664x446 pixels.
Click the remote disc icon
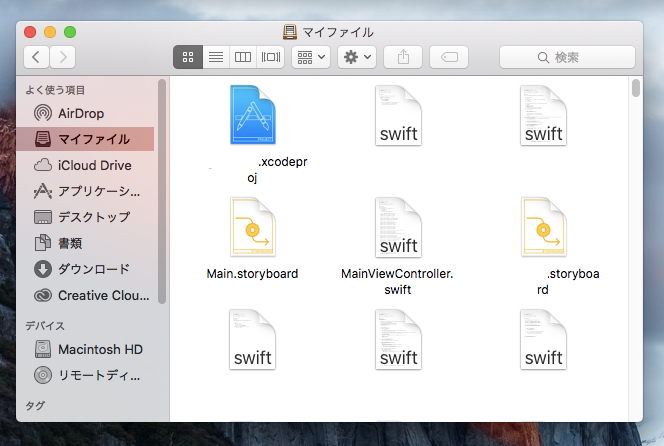[43, 375]
